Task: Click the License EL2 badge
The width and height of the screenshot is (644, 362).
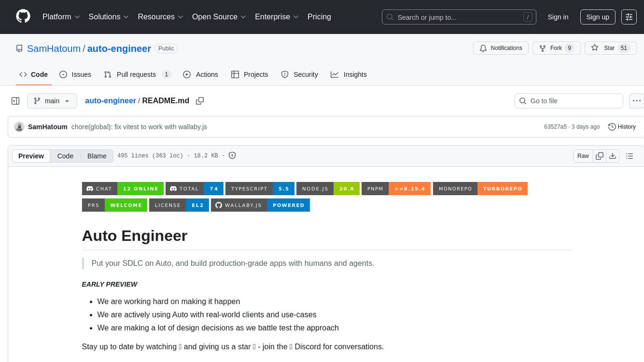Action: point(179,205)
